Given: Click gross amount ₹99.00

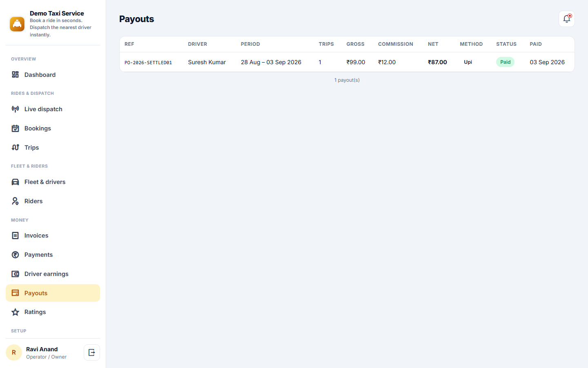Looking at the screenshot, I should pyautogui.click(x=356, y=62).
